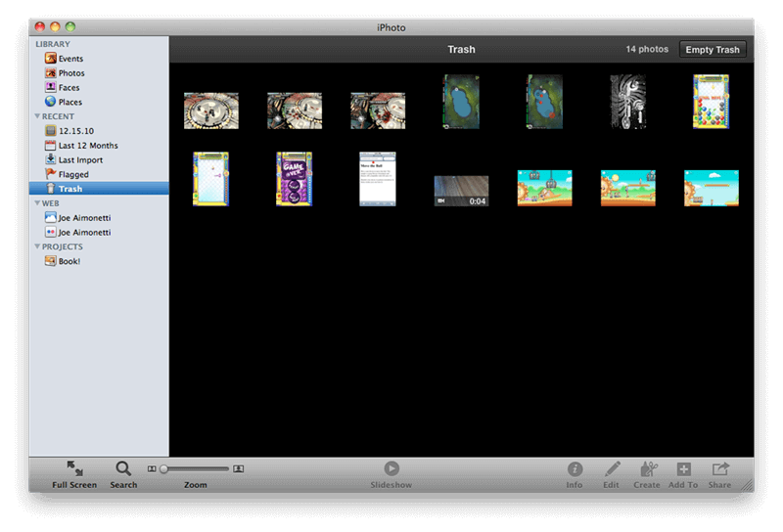
Task: Select the black and white artwork thumbnail
Action: coord(628,102)
